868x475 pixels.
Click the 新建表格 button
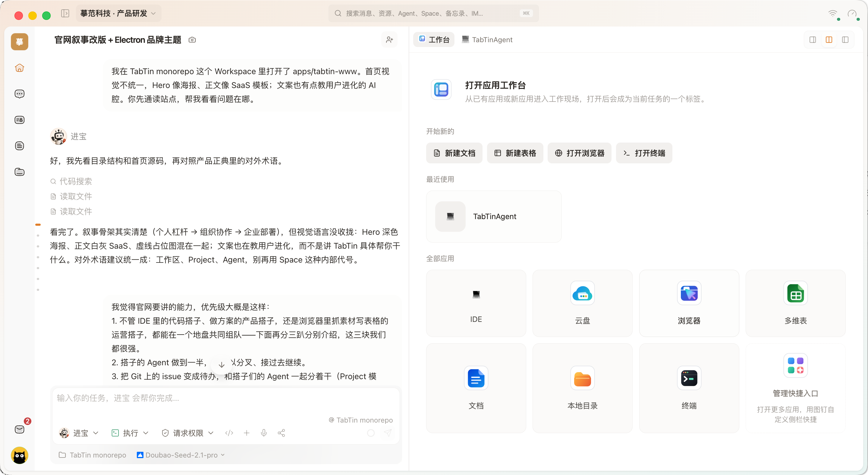point(515,153)
